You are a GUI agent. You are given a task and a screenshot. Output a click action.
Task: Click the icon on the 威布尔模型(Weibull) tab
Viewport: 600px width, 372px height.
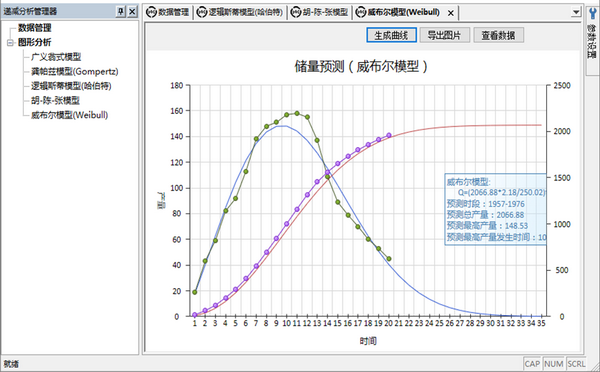tap(361, 12)
